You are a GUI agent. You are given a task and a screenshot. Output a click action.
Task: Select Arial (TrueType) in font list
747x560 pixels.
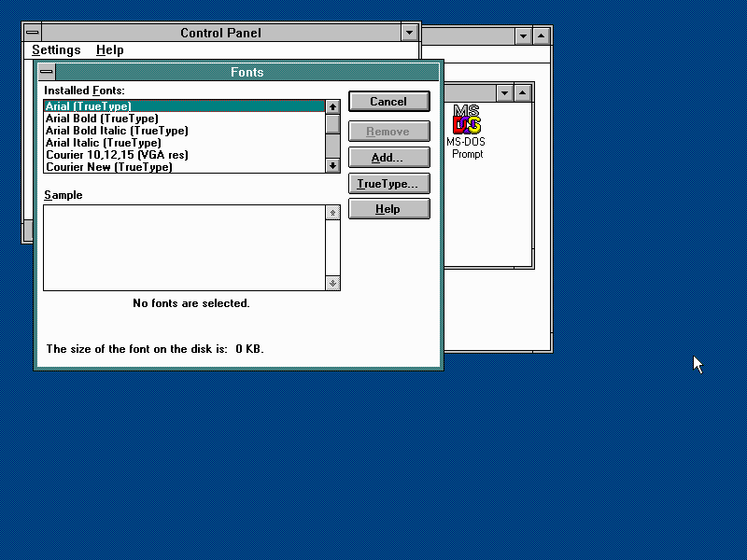point(89,106)
